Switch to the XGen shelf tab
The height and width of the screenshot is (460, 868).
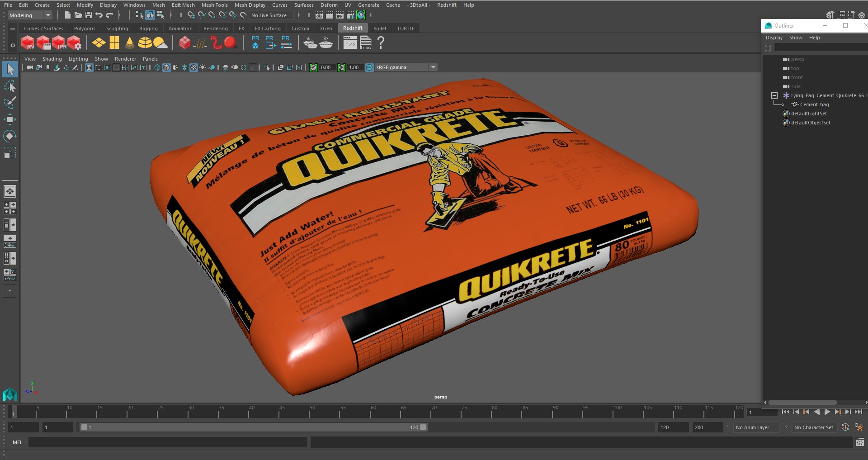pos(326,28)
